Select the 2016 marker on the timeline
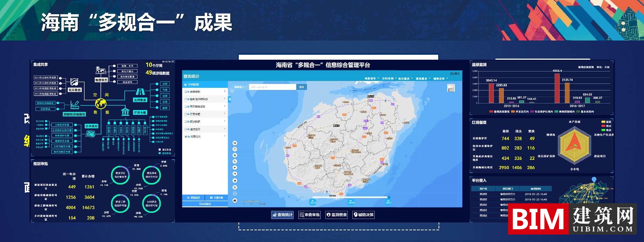The width and height of the screenshot is (644, 242). 351,201
